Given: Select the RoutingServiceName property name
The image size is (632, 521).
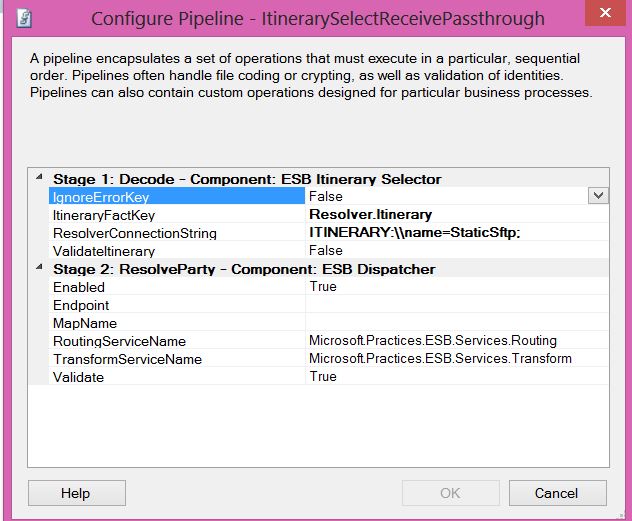Looking at the screenshot, I should tap(118, 341).
